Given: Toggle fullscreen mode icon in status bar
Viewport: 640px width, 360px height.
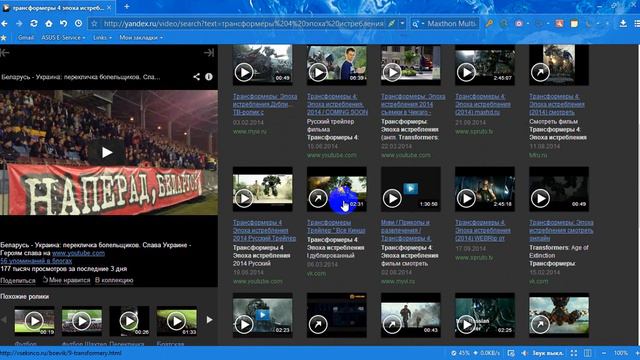Looking at the screenshot, I should 574,353.
